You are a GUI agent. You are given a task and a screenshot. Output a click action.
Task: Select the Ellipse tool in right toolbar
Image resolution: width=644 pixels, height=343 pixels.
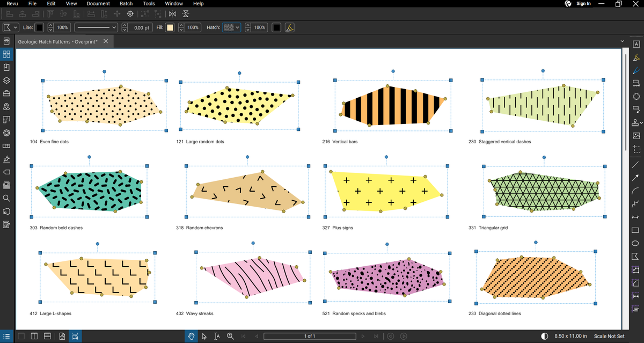click(x=636, y=243)
